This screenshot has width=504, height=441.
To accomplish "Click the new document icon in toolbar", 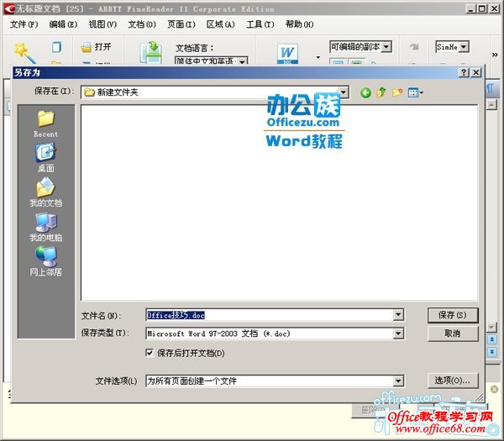I will [56, 47].
